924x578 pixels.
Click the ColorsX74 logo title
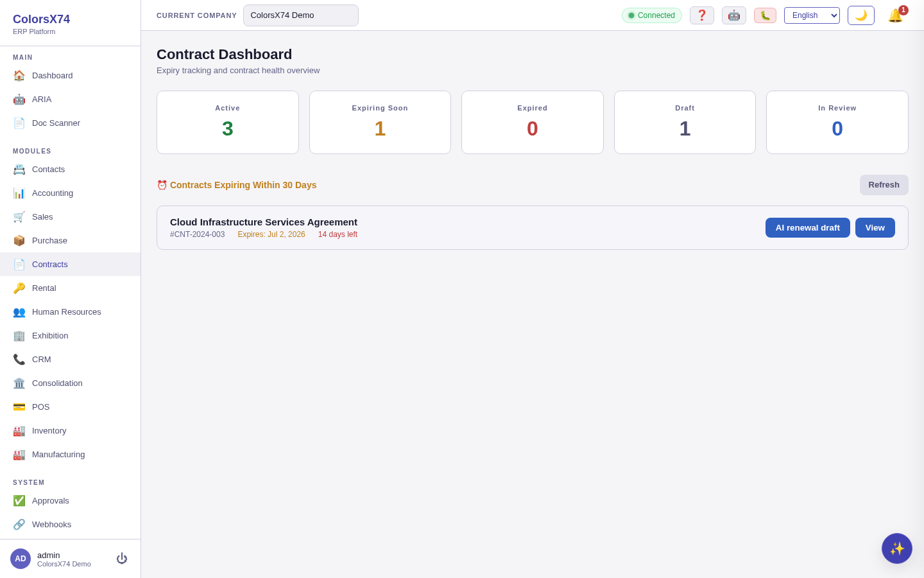pos(42,19)
